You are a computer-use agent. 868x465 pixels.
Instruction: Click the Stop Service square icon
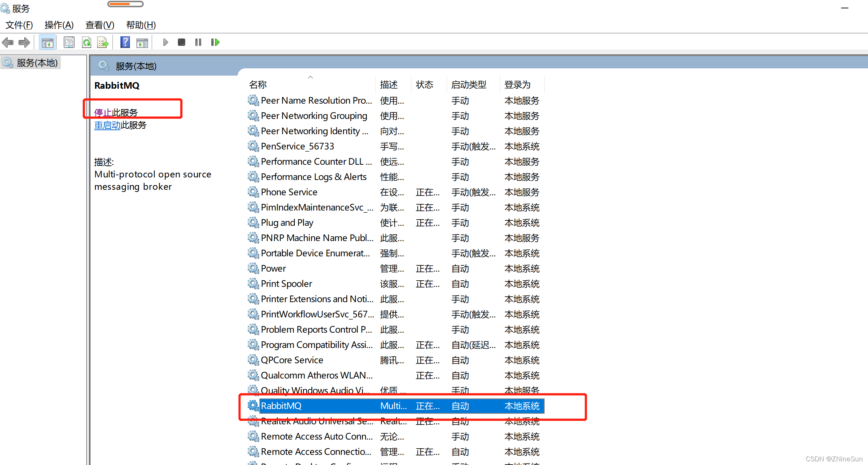click(182, 43)
